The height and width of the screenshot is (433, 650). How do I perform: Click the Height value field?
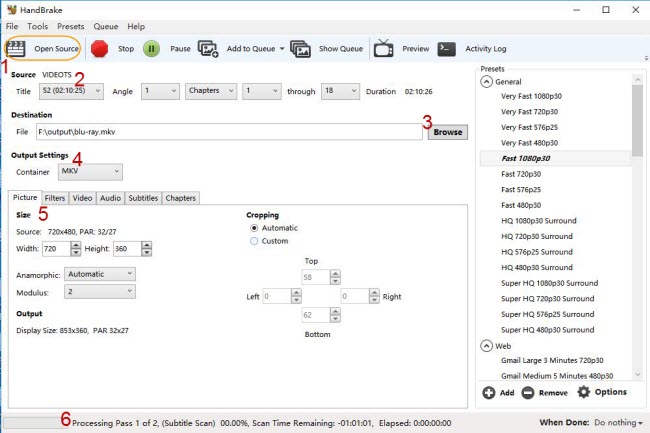[x=127, y=249]
